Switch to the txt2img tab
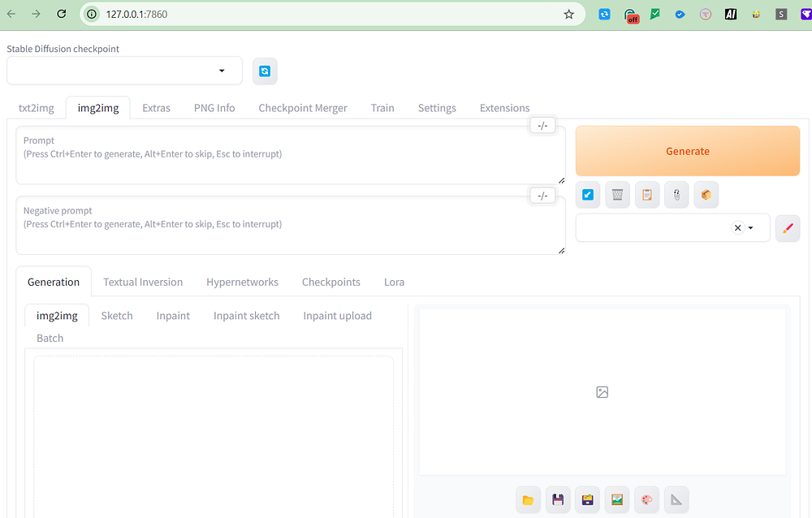Screen dimensions: 812x518 37,108
